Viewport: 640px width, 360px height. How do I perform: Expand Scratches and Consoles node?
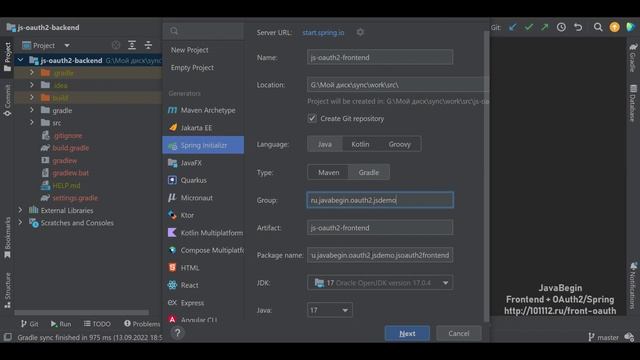tap(20, 223)
